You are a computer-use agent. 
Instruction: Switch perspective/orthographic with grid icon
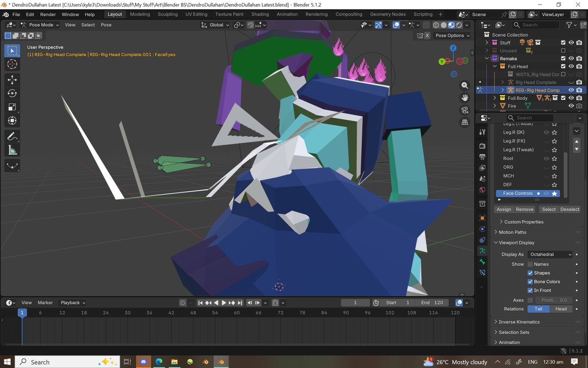tap(465, 122)
